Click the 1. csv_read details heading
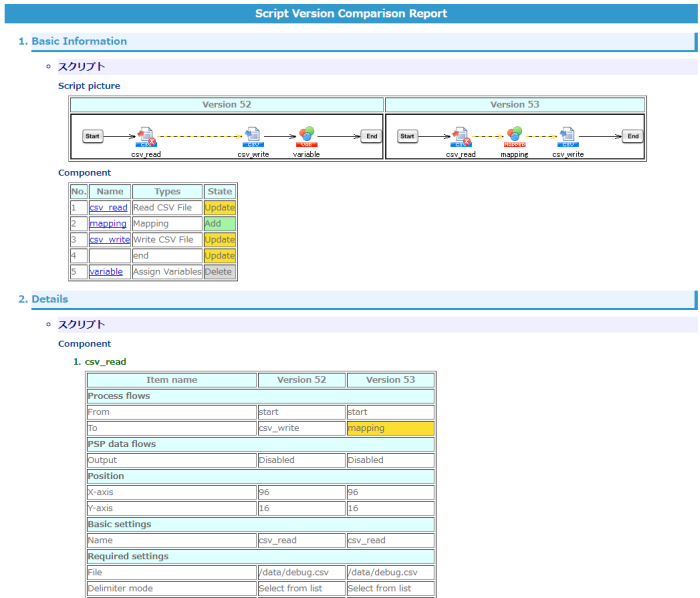 (105, 361)
